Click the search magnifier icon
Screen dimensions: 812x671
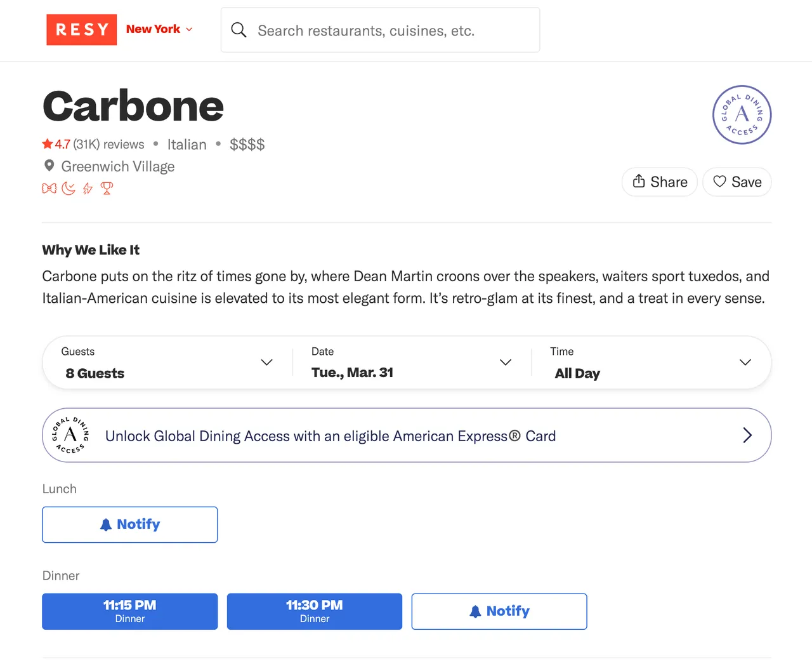239,30
